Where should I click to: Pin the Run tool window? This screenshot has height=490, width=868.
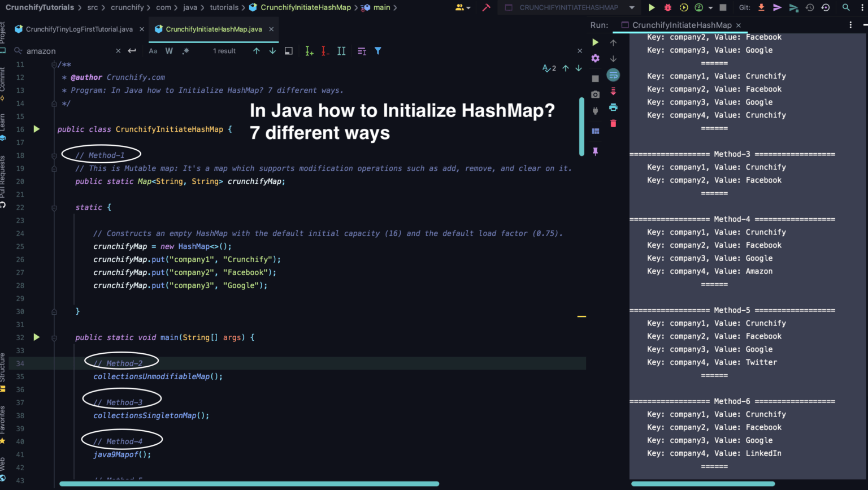[595, 151]
